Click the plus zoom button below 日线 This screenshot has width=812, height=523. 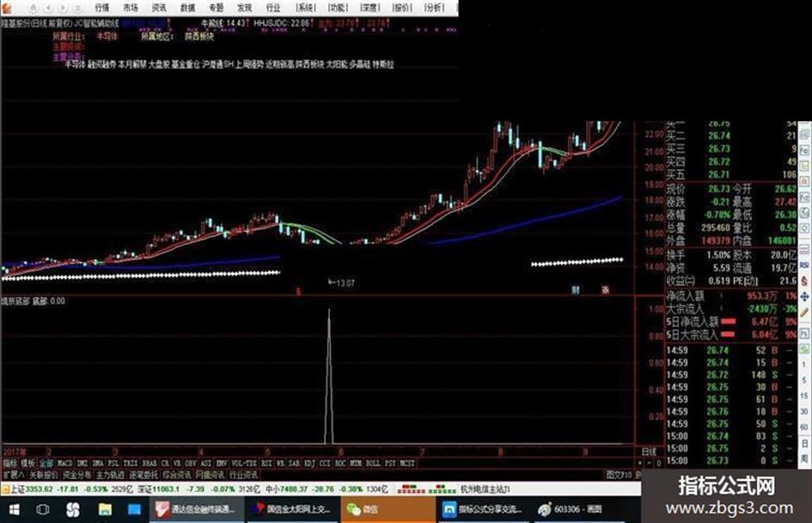tap(640, 463)
